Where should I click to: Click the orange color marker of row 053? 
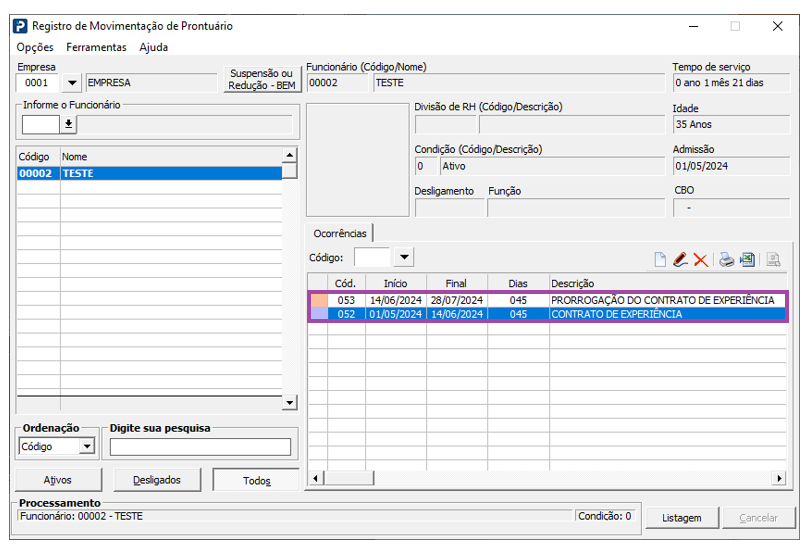click(x=319, y=300)
